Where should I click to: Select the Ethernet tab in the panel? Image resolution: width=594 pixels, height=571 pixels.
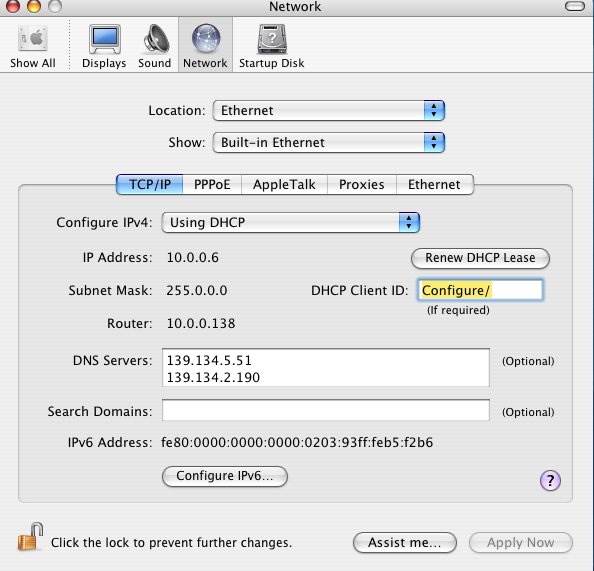tap(435, 185)
